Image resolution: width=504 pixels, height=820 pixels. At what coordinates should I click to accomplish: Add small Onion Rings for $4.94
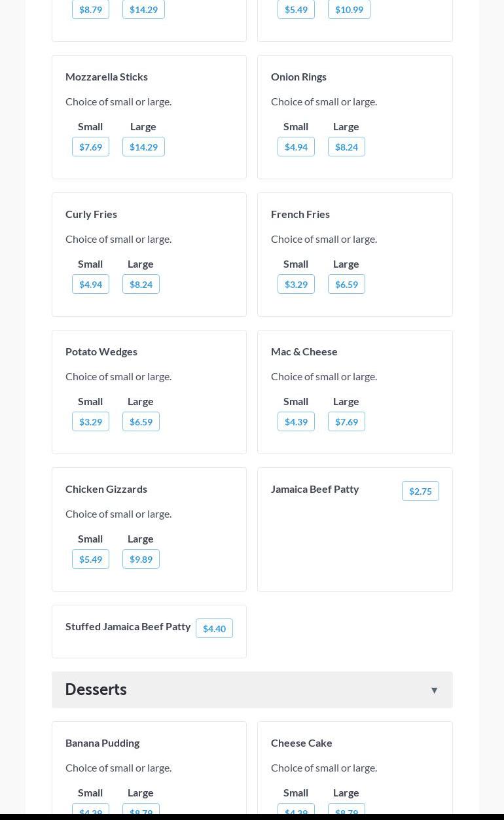[x=296, y=147]
